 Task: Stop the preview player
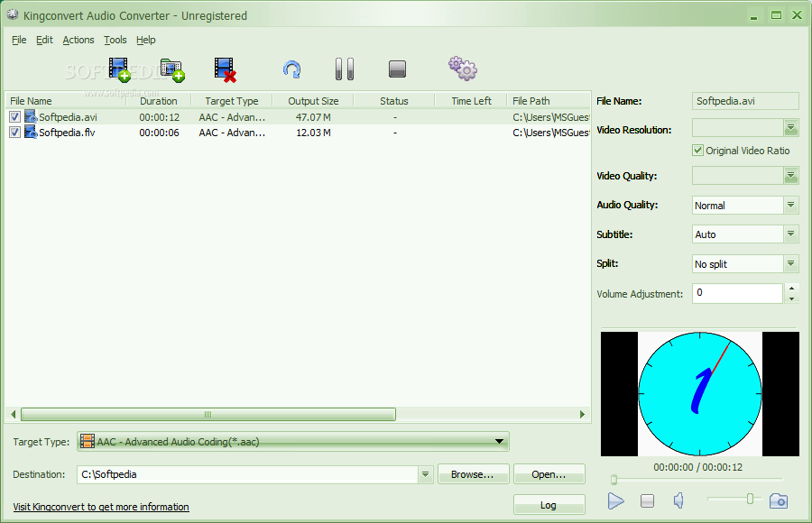coord(647,500)
